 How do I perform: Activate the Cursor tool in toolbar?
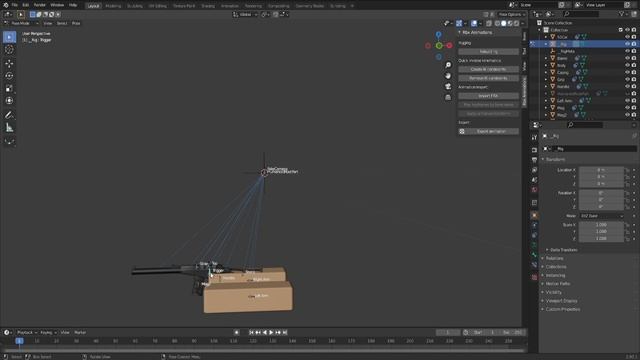click(x=9, y=50)
